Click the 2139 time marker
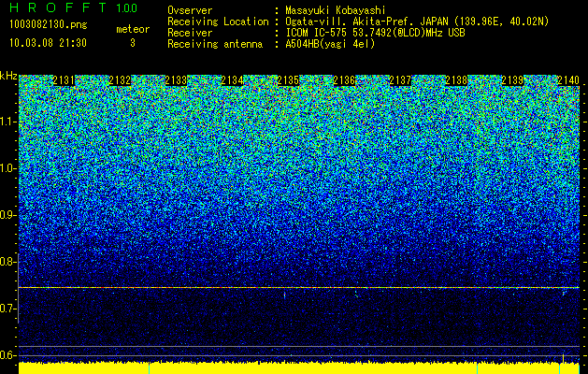Image resolution: width=588 pixels, height=374 pixels. click(512, 80)
